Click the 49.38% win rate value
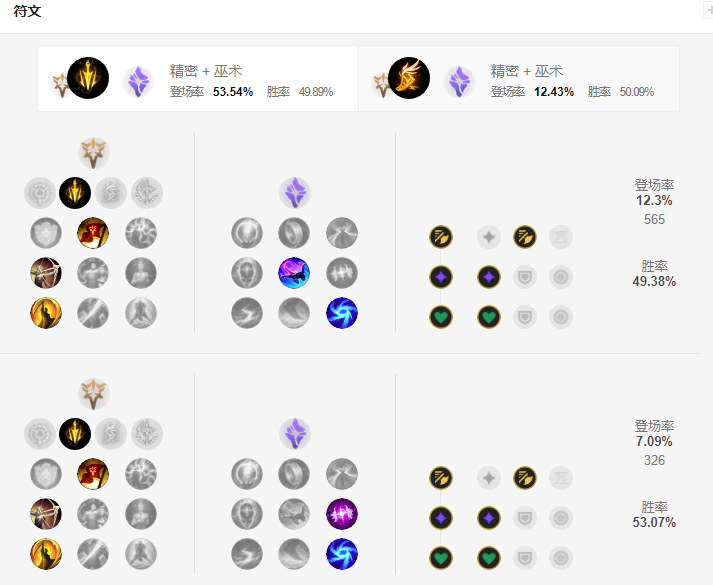This screenshot has width=713, height=585. [655, 281]
